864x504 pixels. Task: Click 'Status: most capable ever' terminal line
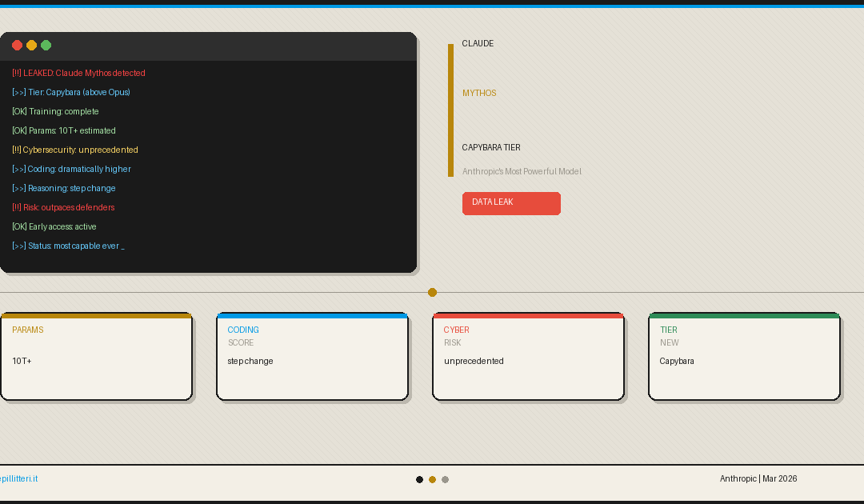[x=68, y=246]
